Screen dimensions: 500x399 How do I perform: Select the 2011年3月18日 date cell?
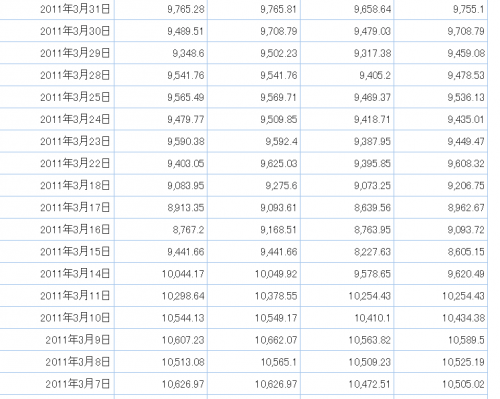point(57,185)
